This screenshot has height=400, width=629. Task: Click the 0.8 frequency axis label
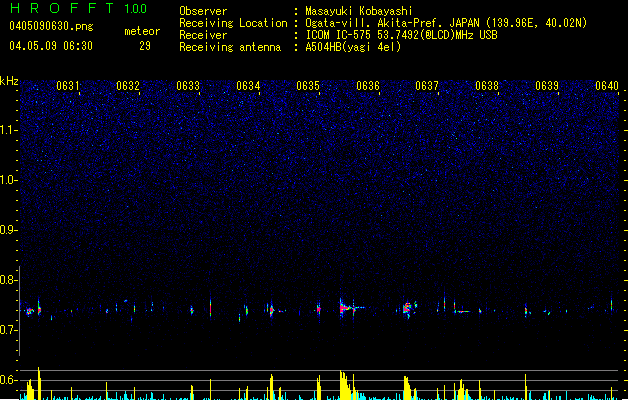coord(9,280)
